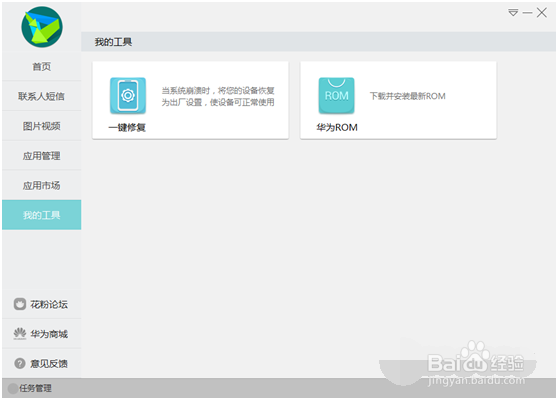Screen dimensions: 558x400
Task: Open 应用管理 in the sidebar
Action: [42, 156]
